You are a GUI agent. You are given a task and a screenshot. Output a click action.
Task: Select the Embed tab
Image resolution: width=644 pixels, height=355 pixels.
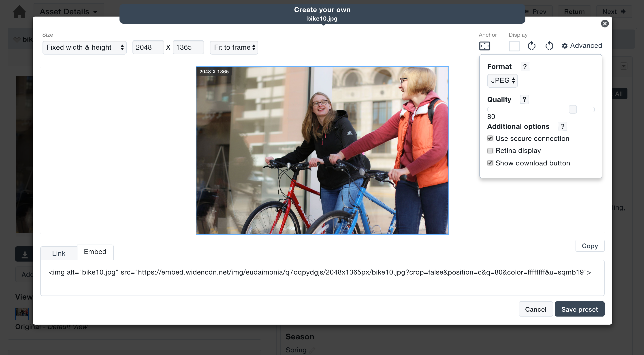coord(95,251)
